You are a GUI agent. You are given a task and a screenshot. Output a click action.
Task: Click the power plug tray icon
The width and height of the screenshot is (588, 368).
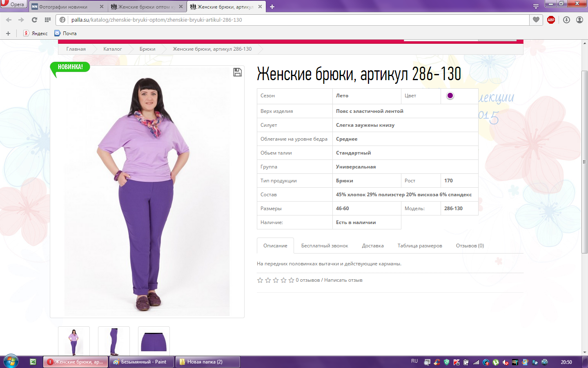(466, 362)
